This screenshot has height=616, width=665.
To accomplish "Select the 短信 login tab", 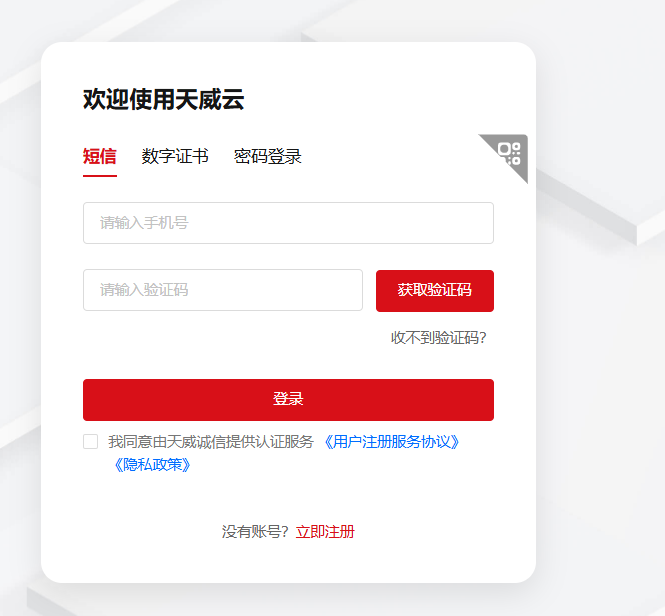I will coord(100,156).
